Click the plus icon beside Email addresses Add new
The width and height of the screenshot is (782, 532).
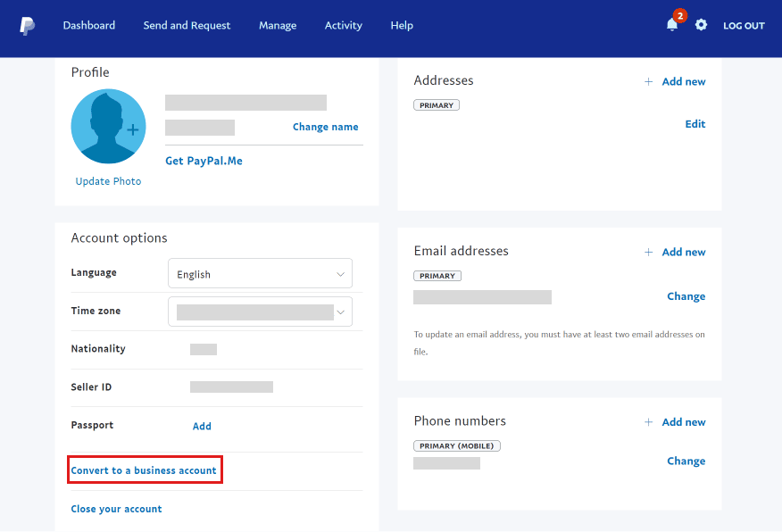[648, 253]
